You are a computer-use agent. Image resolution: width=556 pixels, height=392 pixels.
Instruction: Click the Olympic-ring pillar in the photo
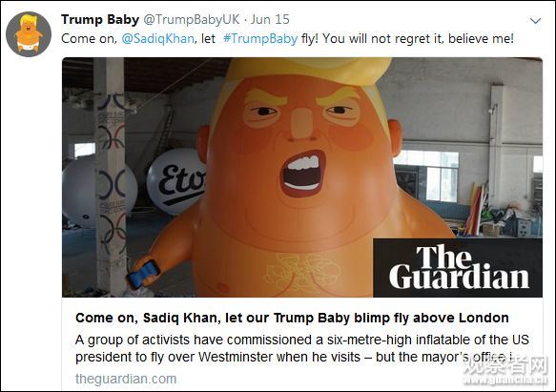click(x=111, y=175)
